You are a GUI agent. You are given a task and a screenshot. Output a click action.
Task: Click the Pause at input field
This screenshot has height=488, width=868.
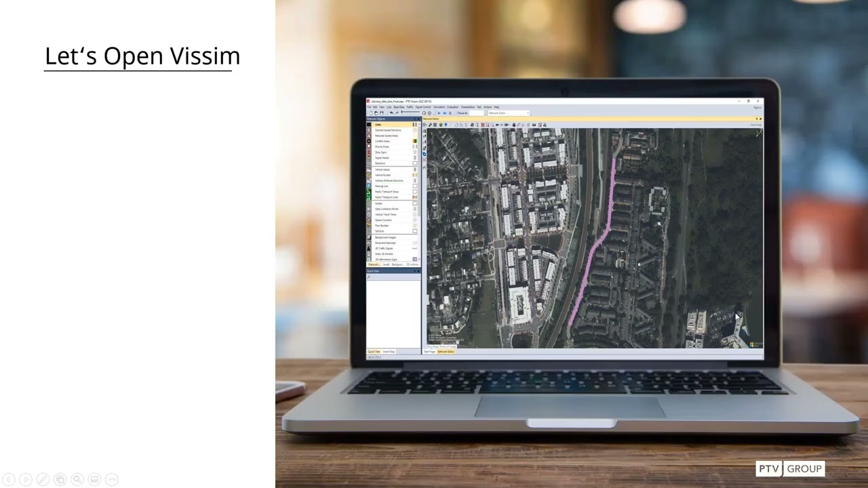click(477, 113)
